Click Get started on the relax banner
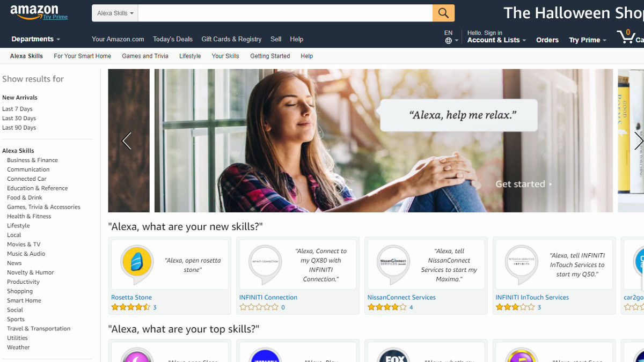This screenshot has width=644, height=362. coord(524,184)
